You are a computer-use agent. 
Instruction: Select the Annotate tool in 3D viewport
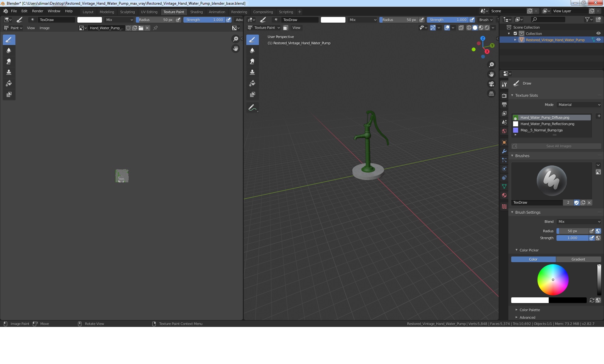252,108
